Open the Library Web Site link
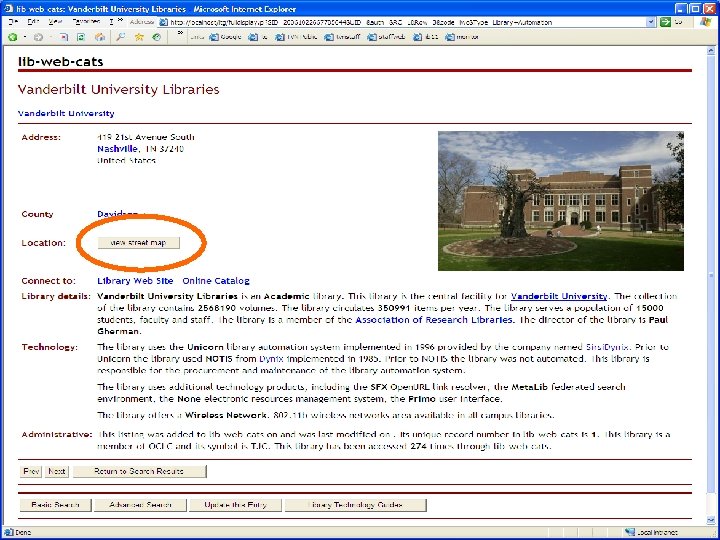The width and height of the screenshot is (720, 540). pos(135,281)
